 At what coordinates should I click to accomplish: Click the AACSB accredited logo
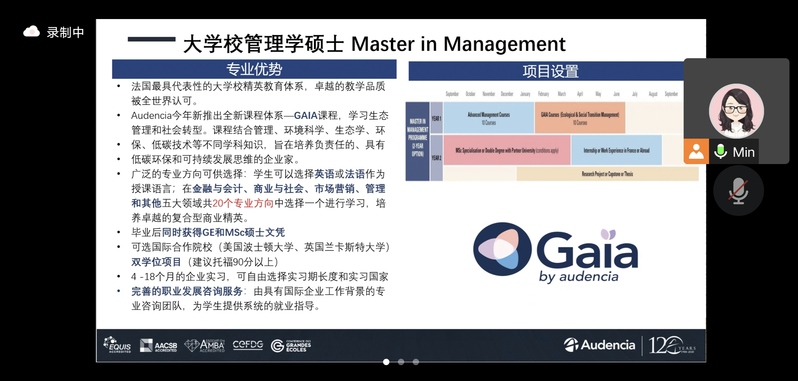coord(158,345)
